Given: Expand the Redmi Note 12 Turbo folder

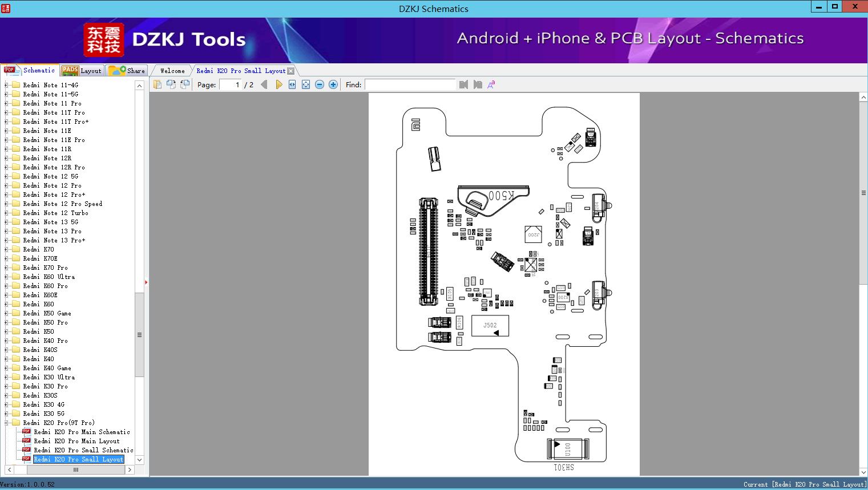Looking at the screenshot, I should [6, 213].
